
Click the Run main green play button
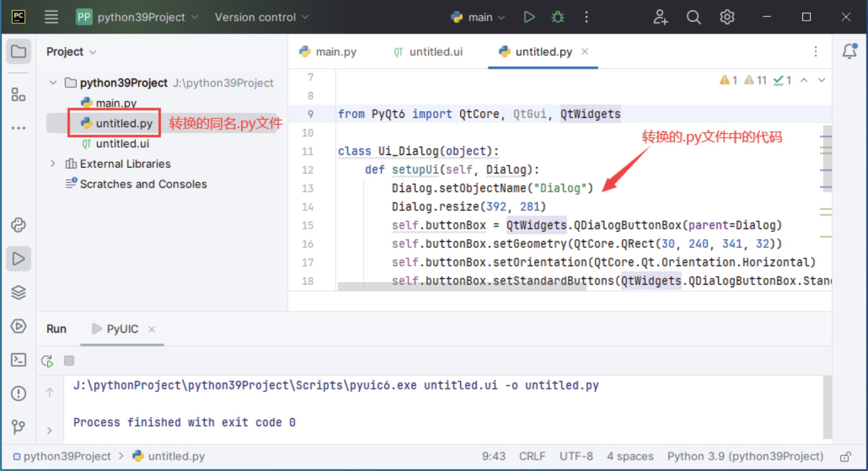(x=529, y=17)
